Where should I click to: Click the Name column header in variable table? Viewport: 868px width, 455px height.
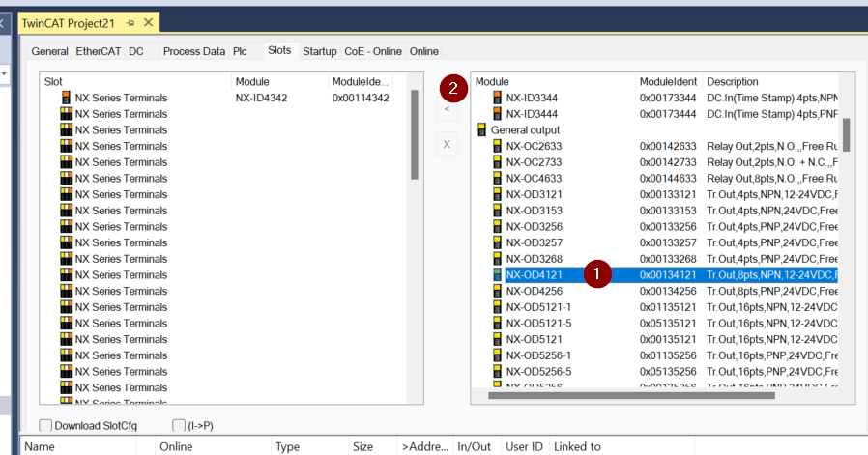[x=78, y=446]
